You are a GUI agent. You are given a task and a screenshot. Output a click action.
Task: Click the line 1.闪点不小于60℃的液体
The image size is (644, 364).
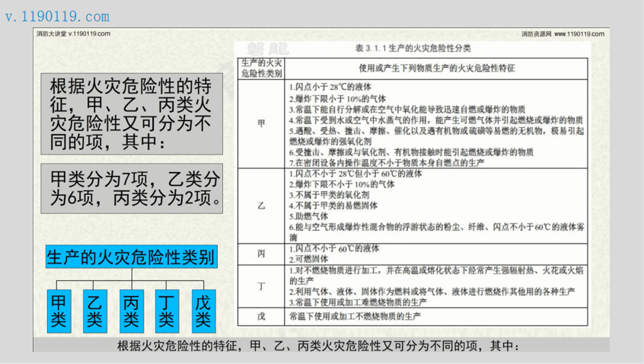pyautogui.click(x=334, y=248)
